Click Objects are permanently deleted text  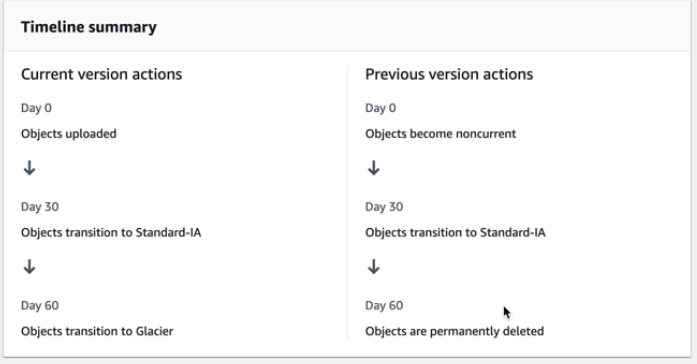454,331
